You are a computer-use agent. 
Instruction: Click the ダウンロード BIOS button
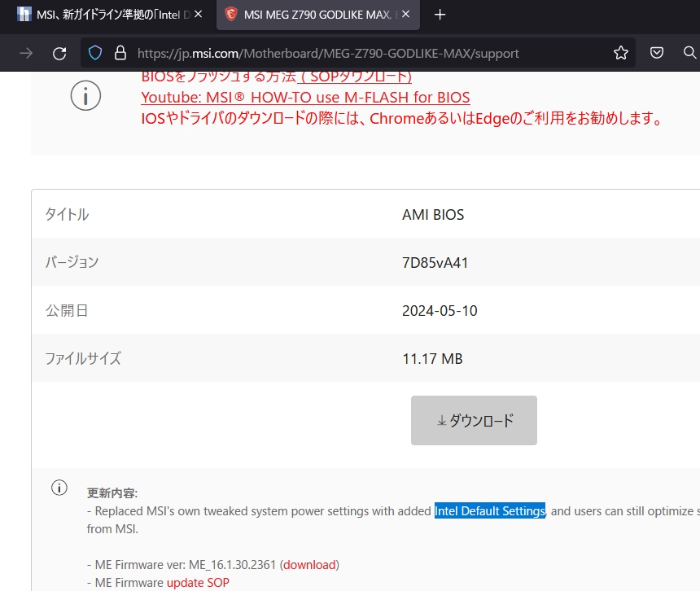pos(474,420)
